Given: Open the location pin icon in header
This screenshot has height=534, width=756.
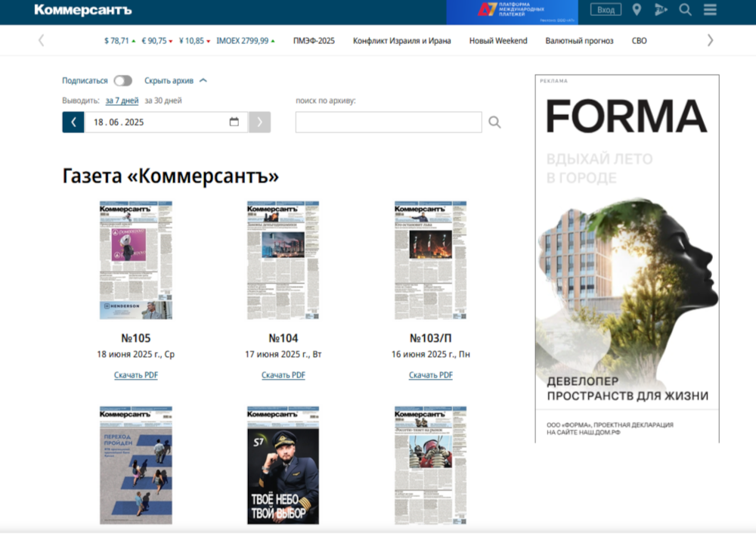Looking at the screenshot, I should pos(637,10).
